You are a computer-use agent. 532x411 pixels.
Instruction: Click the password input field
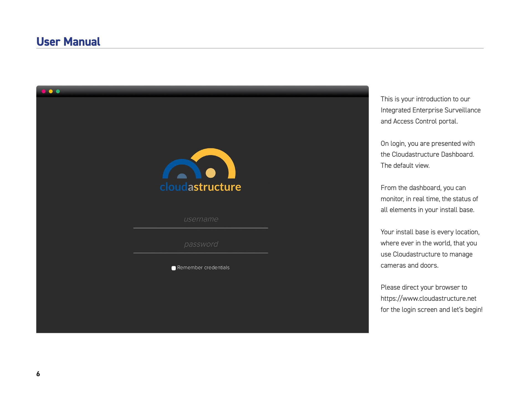click(x=201, y=245)
